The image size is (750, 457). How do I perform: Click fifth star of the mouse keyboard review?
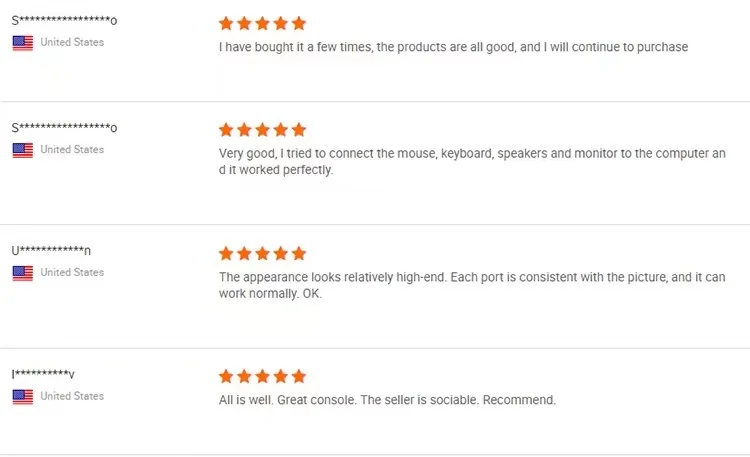pyautogui.click(x=298, y=130)
